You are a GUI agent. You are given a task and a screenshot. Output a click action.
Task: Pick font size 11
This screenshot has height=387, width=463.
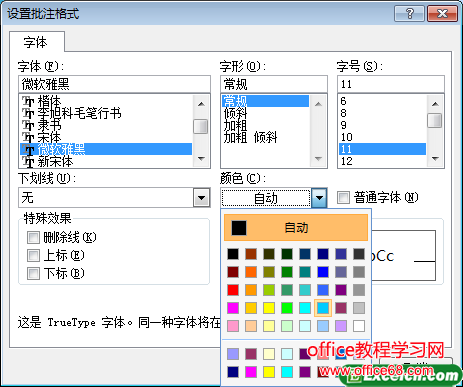(382, 149)
